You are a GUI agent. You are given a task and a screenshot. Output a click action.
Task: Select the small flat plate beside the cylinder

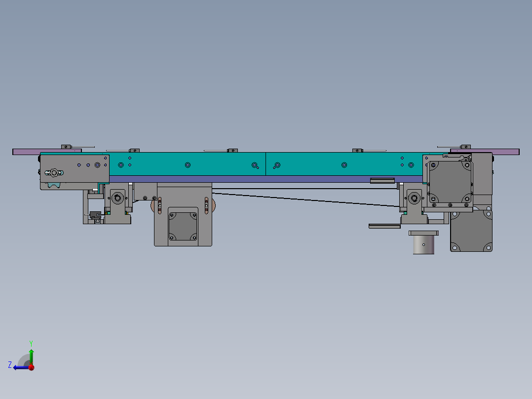[384, 226]
